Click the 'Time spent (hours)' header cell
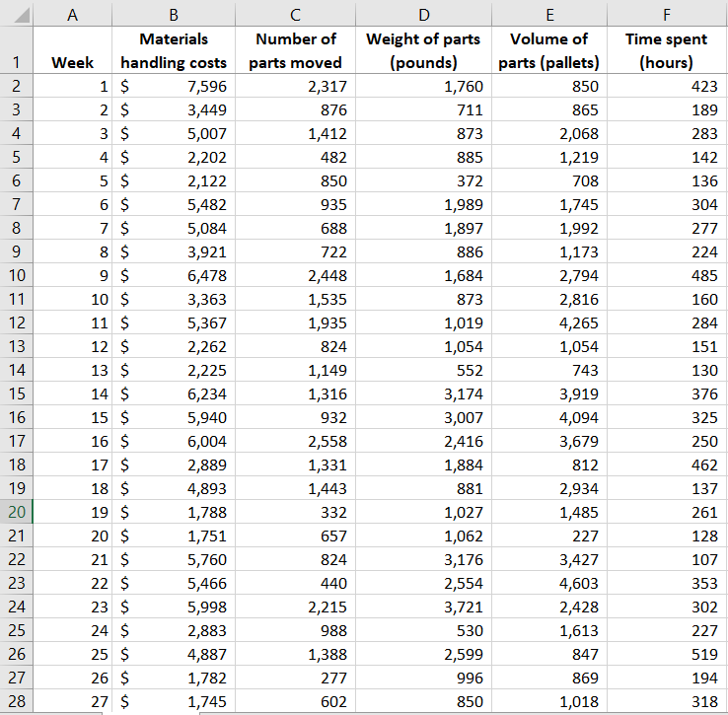The height and width of the screenshot is (715, 728). point(667,50)
